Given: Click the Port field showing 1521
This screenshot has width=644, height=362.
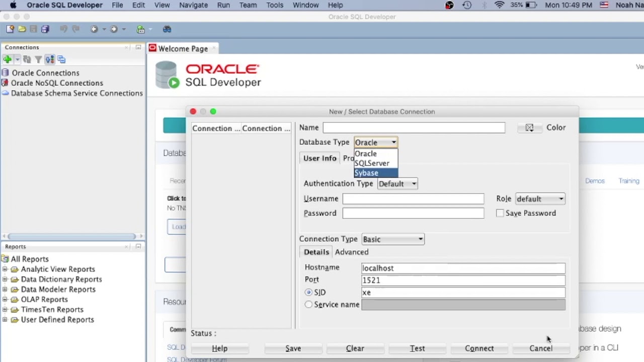Looking at the screenshot, I should [x=463, y=280].
